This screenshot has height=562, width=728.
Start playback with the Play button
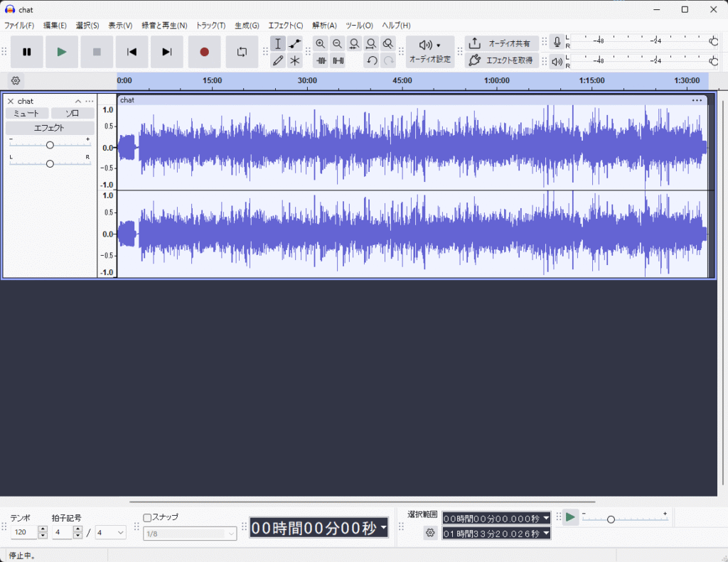(x=62, y=52)
